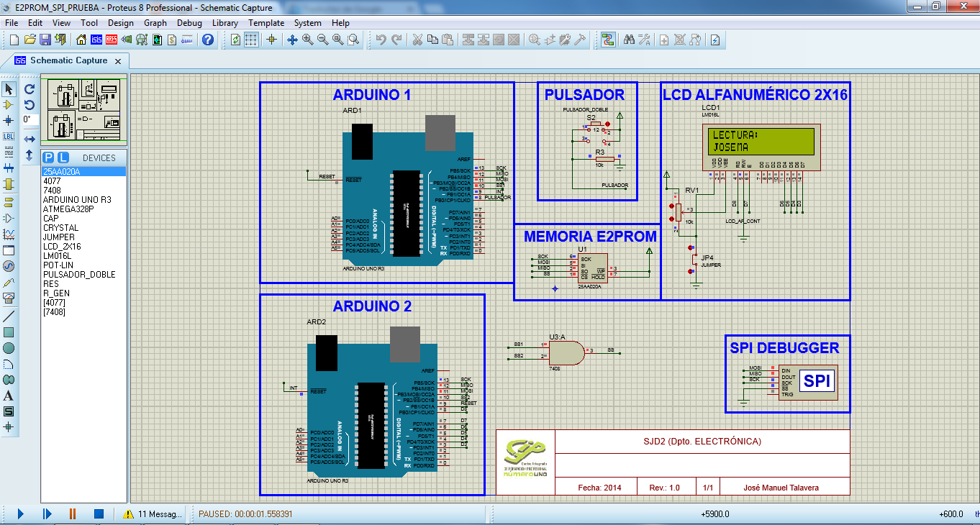Select 2D graphics circle tool

(x=9, y=348)
